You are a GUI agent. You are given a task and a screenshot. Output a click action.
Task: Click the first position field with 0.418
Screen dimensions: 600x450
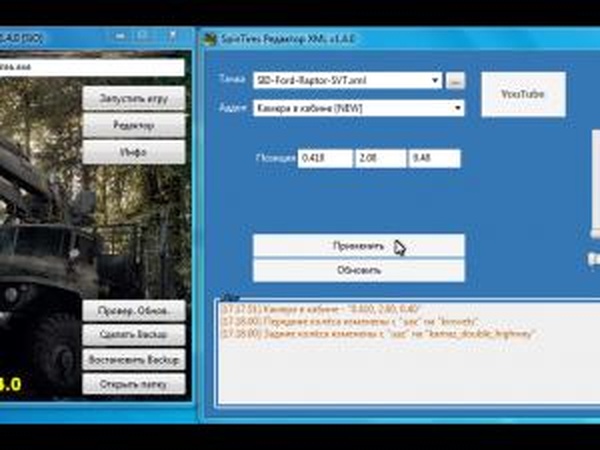click(325, 158)
